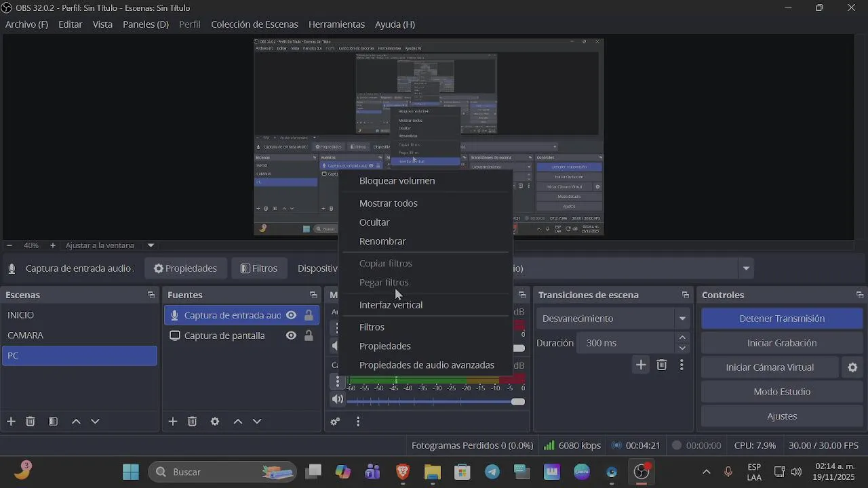Open Colección de Escenas menu
868x488 pixels.
pos(254,24)
